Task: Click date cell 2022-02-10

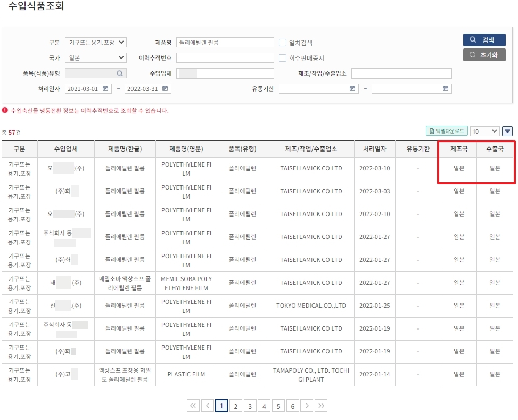Action: coord(375,214)
